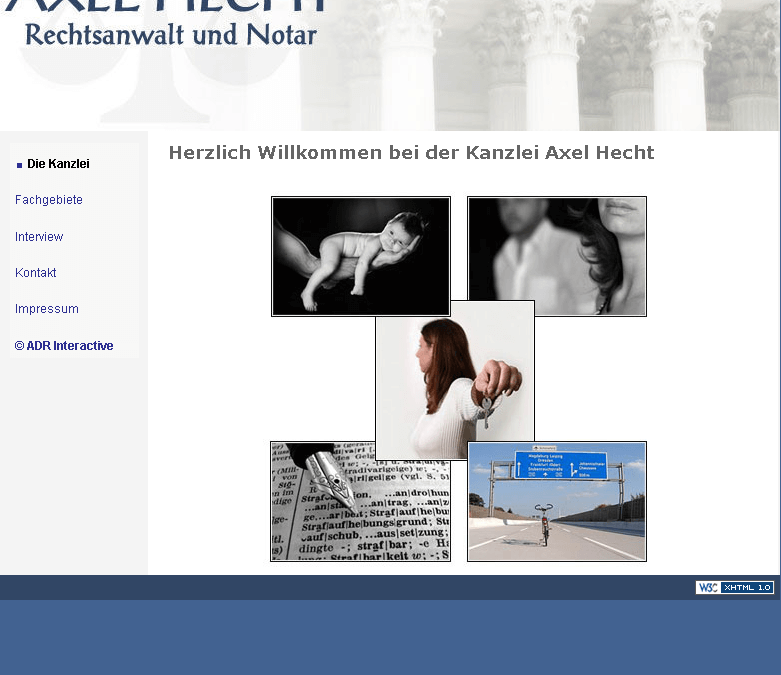Select the bicycle on highway photo
Screen dimensions: 781x675
[557, 502]
